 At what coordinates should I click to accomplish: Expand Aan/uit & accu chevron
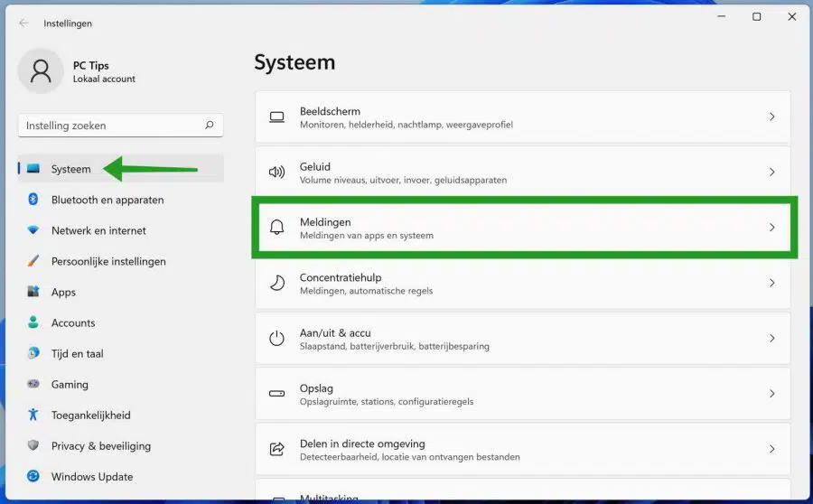[x=772, y=338]
